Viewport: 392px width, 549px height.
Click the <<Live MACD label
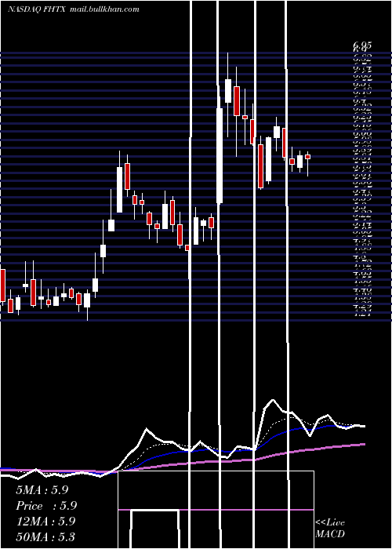(x=330, y=529)
